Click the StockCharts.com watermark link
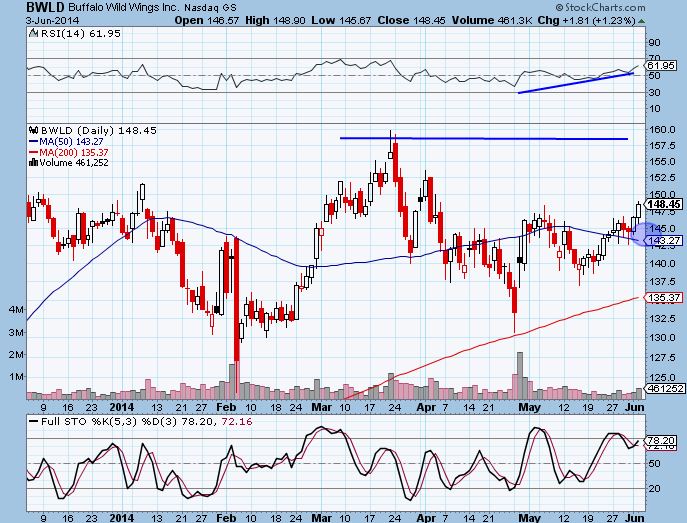Image resolution: width=687 pixels, height=523 pixels. [x=600, y=7]
